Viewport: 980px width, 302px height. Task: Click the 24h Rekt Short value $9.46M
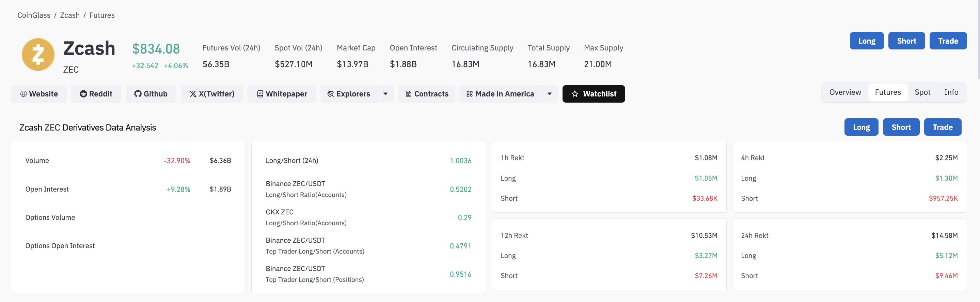[x=947, y=276]
